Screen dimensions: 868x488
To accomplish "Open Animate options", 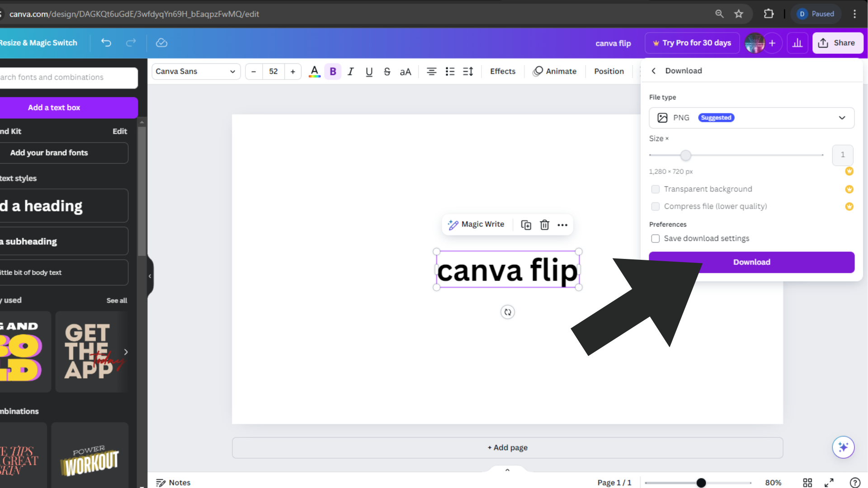I will click(555, 71).
